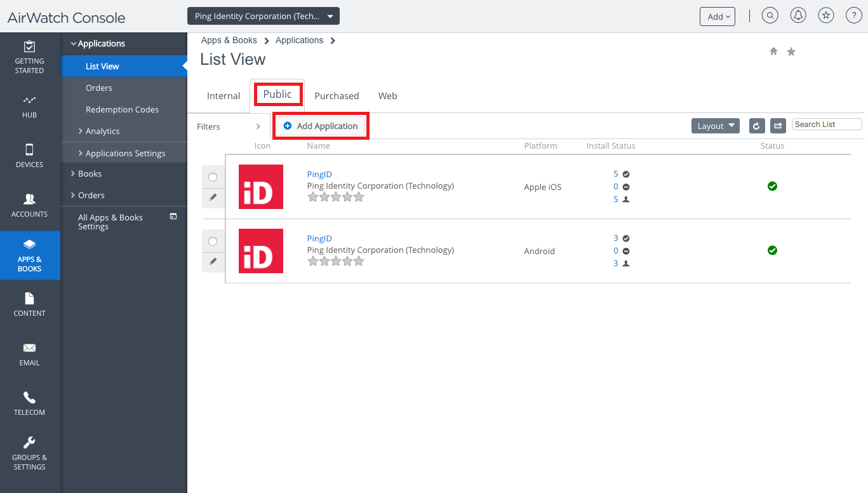Refresh the application list
Screen dimensions: 868x493
(x=756, y=126)
